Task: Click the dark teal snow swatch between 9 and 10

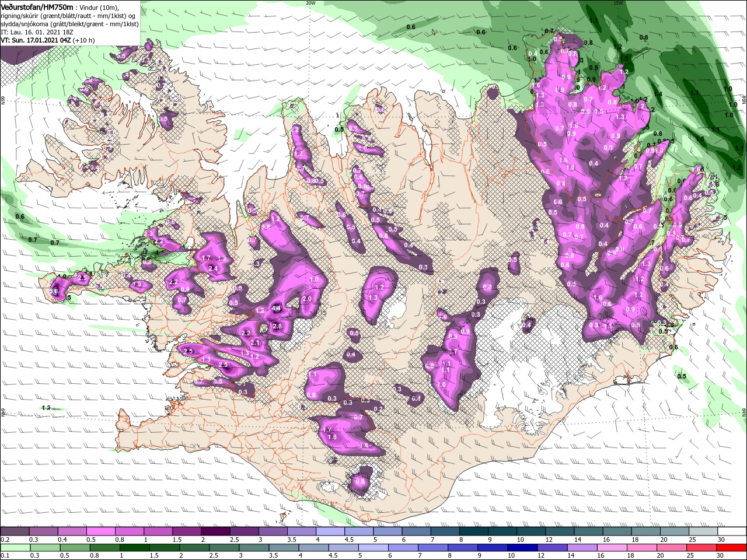Action: coord(502,531)
